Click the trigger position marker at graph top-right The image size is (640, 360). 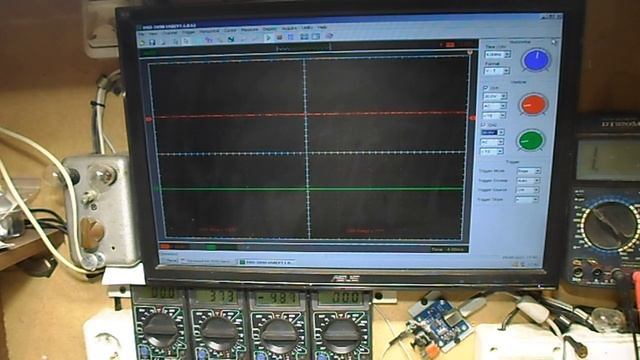point(470,52)
